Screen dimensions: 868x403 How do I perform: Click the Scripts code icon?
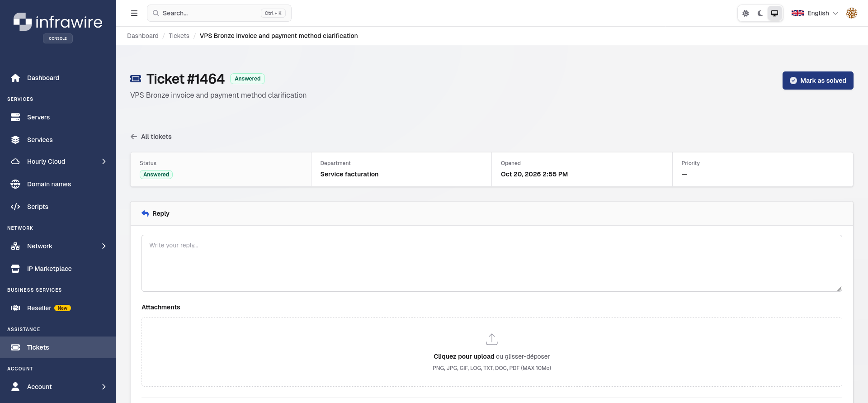tap(15, 207)
